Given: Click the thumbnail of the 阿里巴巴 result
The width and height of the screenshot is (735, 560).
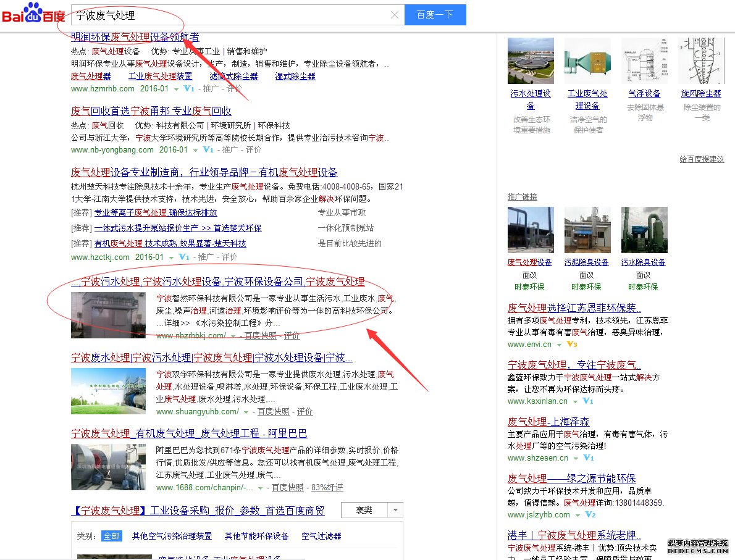Looking at the screenshot, I should click(x=108, y=467).
